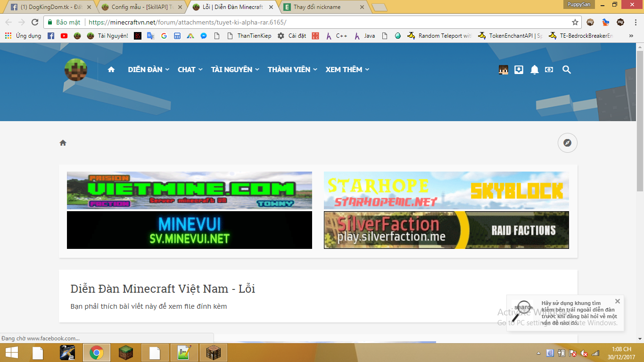
Task: Open the user avatar account menu
Action: [503, 70]
